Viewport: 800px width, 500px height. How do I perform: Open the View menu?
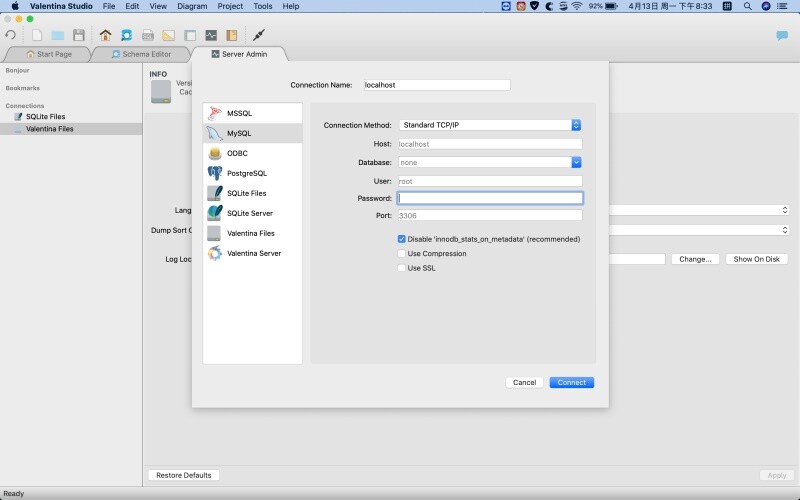pos(158,6)
